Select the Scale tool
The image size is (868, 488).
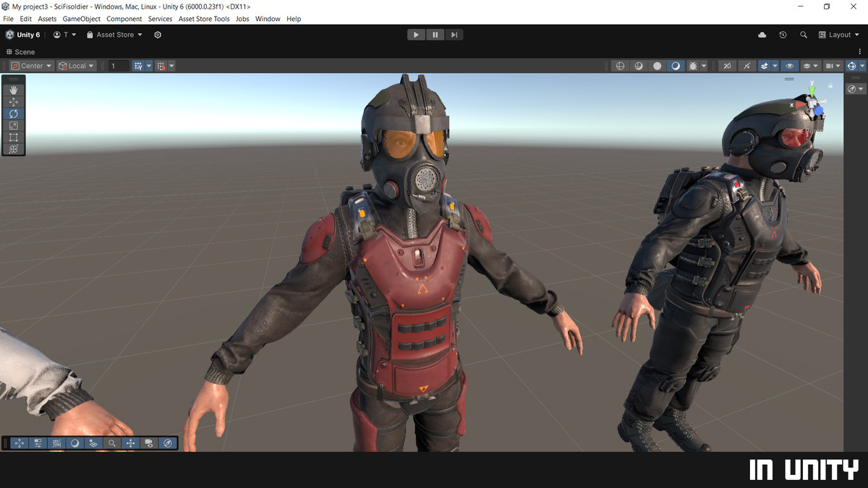pos(13,125)
